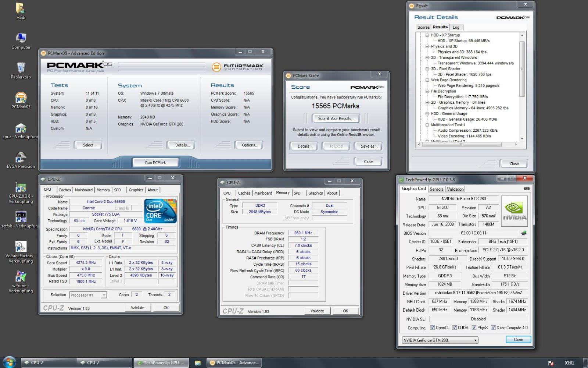The image size is (588, 368).
Task: Open SPD tab in left CPU-Z window
Action: point(118,190)
